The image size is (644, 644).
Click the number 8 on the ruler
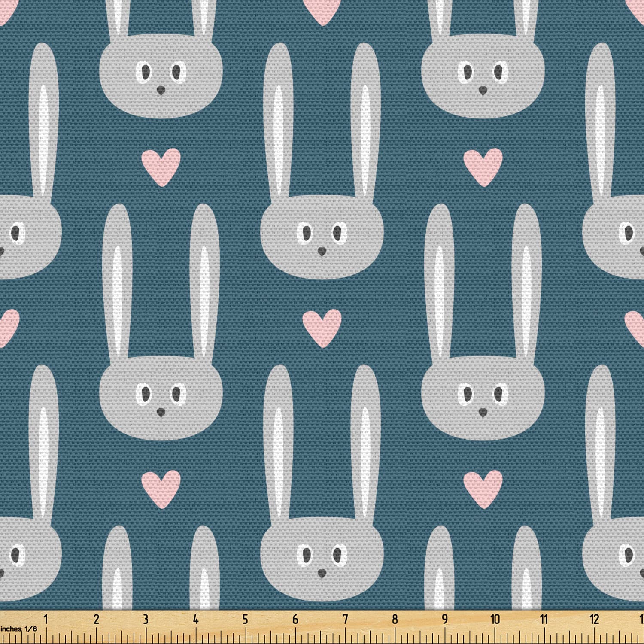395,619
